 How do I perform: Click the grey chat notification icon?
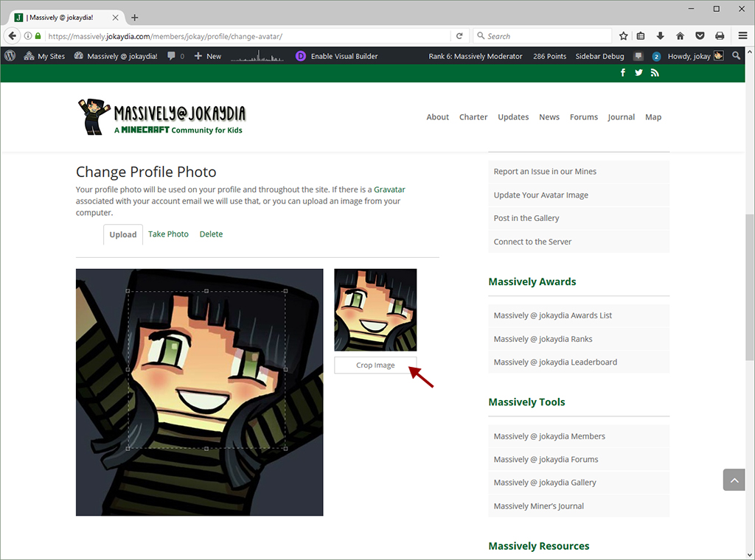(x=639, y=56)
